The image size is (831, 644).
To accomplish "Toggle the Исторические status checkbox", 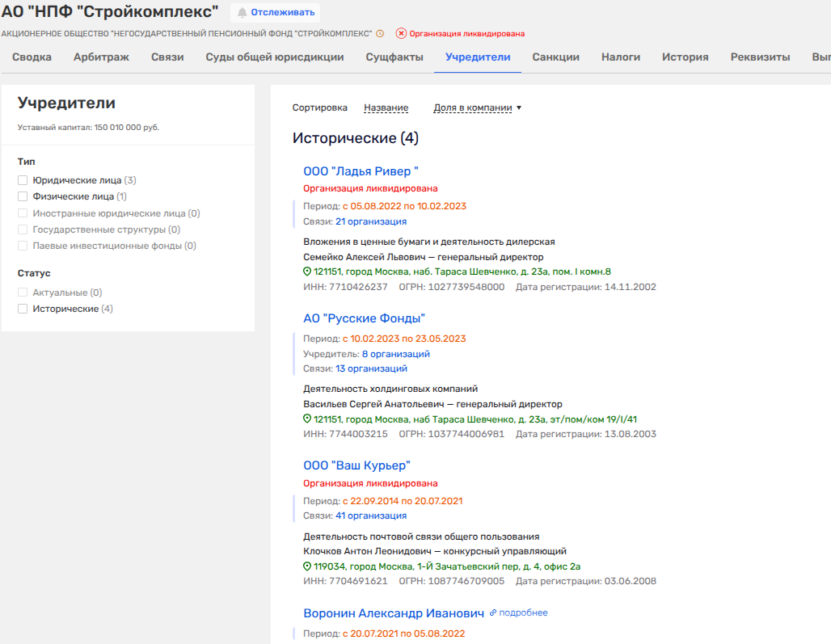I will click(23, 309).
